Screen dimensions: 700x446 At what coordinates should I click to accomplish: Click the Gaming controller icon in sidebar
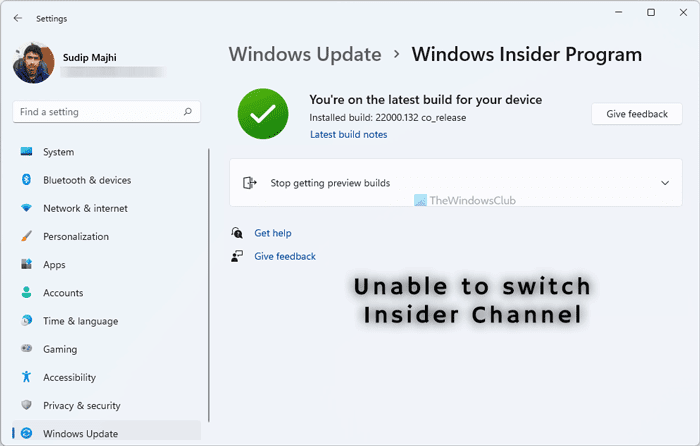click(x=26, y=349)
